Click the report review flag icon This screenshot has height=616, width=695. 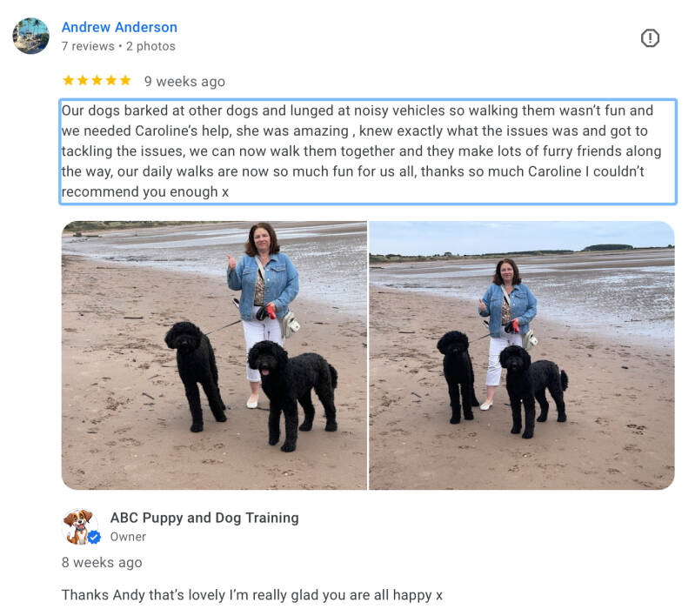pyautogui.click(x=650, y=37)
